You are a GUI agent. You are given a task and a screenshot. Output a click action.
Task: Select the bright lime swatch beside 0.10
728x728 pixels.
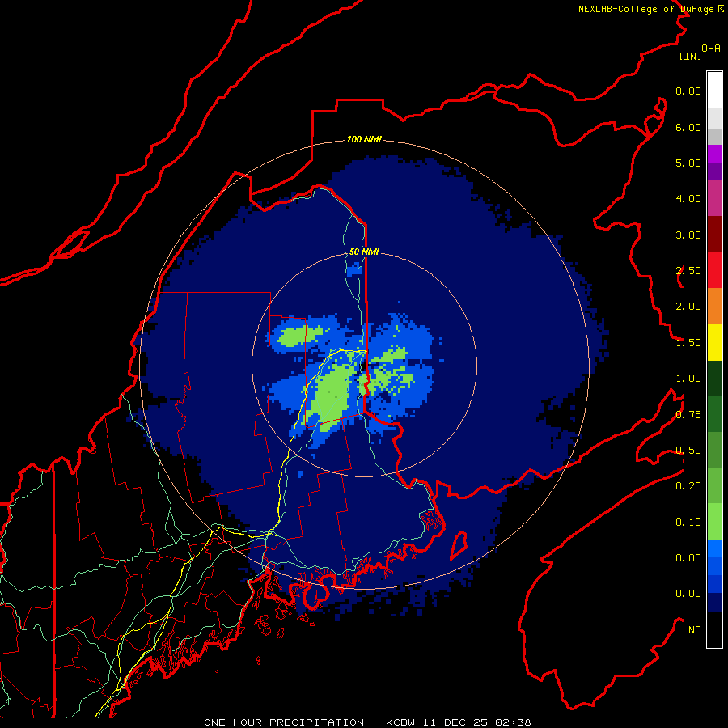pos(714,522)
